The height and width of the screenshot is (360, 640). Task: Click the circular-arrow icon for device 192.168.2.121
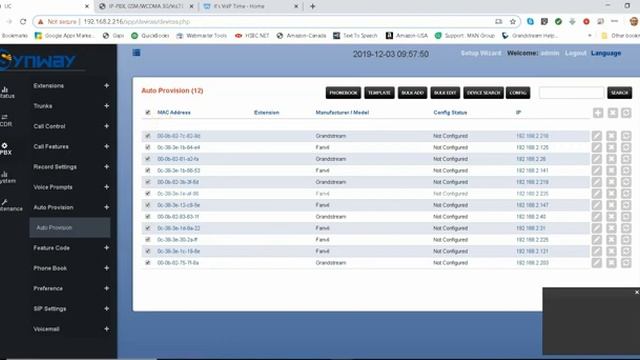point(626,251)
